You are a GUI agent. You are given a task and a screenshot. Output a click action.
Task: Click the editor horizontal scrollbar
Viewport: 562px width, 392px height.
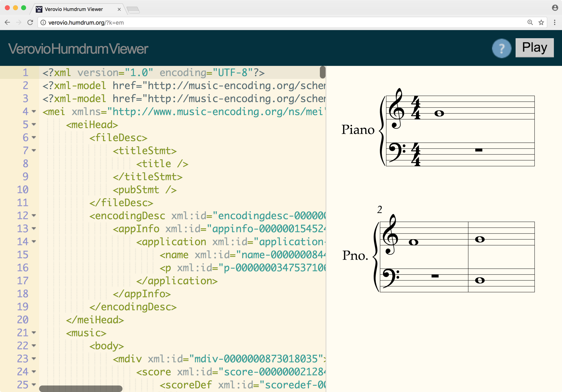(81, 388)
